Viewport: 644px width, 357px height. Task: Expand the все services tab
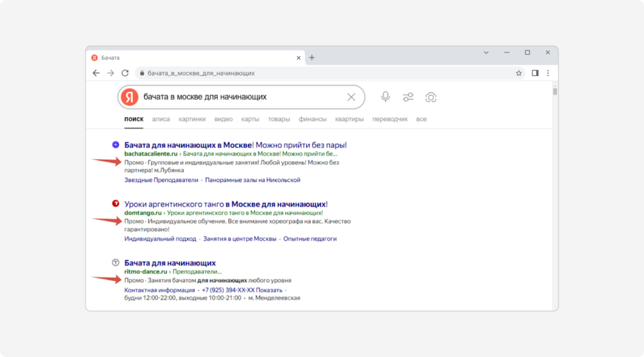[x=421, y=119]
